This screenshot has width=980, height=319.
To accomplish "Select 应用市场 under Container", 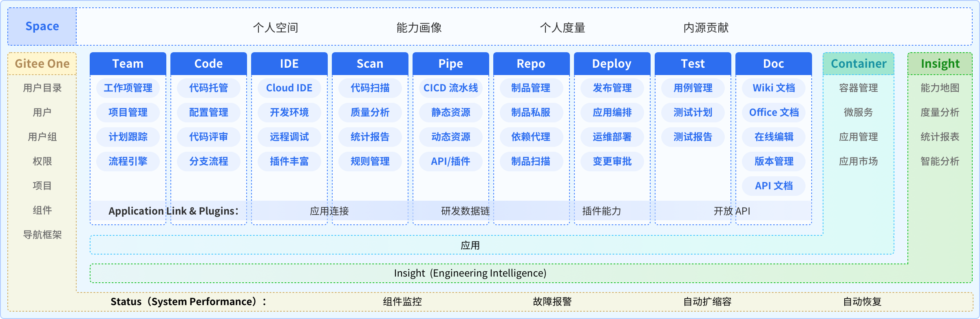I will coord(859,162).
